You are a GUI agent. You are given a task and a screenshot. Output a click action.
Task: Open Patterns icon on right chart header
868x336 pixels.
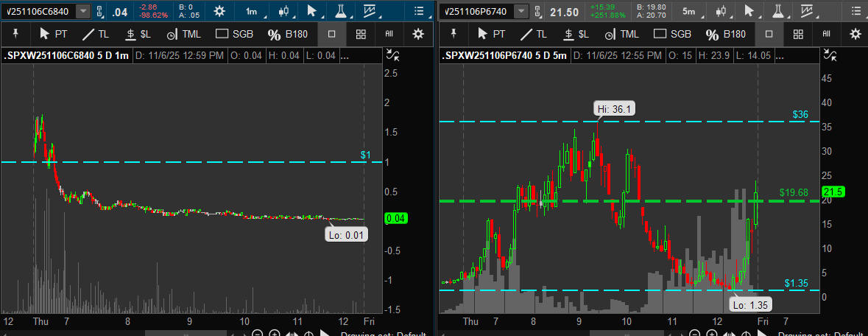coord(811,11)
